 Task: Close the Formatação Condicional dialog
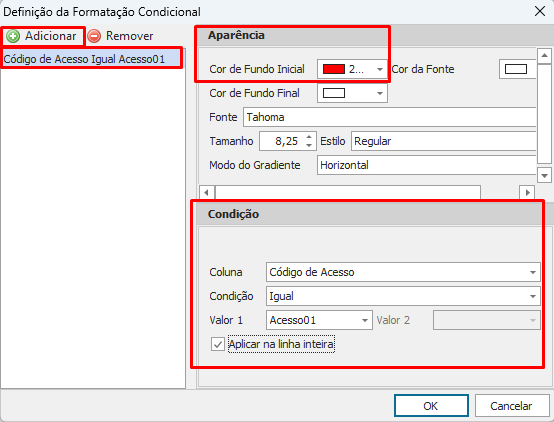point(540,11)
